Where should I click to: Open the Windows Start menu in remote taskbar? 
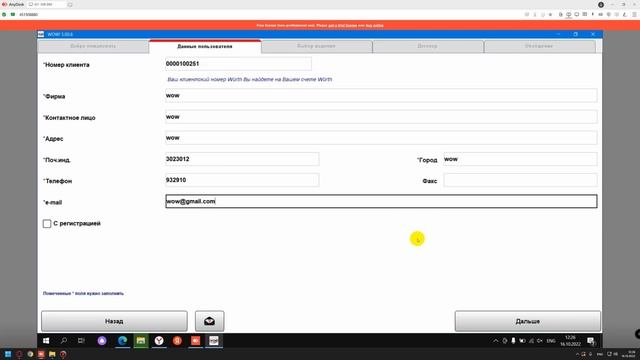46,340
